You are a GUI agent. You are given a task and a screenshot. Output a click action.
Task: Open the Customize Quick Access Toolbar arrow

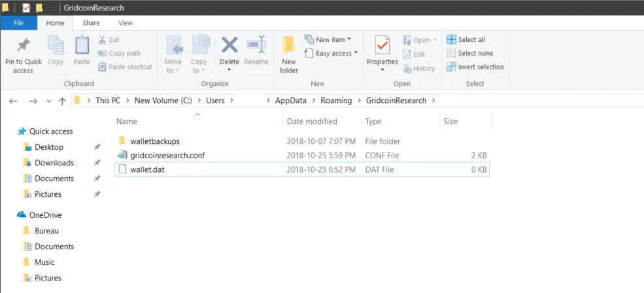pyautogui.click(x=50, y=9)
